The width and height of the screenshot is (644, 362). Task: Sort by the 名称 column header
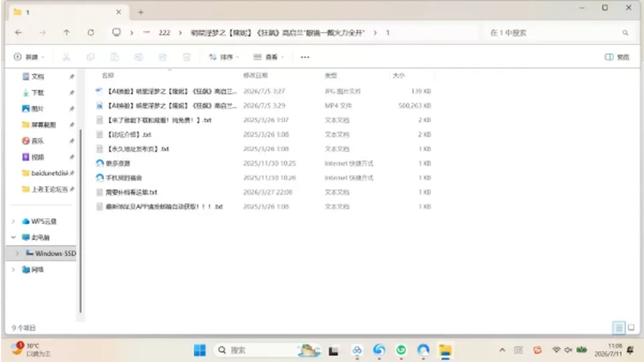(108, 76)
